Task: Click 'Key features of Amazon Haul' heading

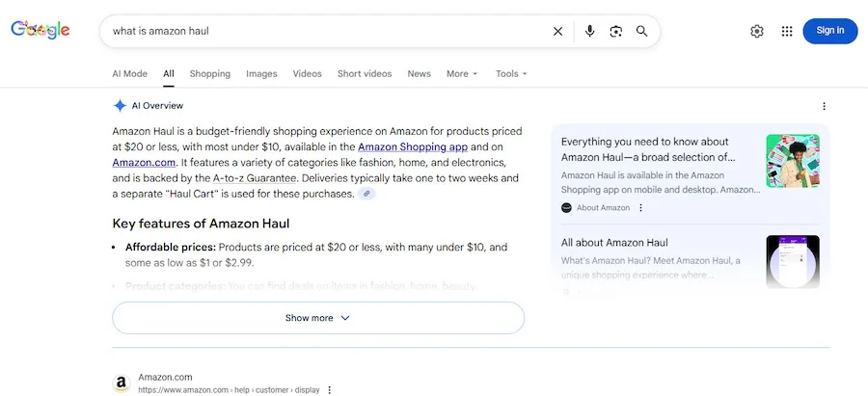Action: (x=201, y=224)
